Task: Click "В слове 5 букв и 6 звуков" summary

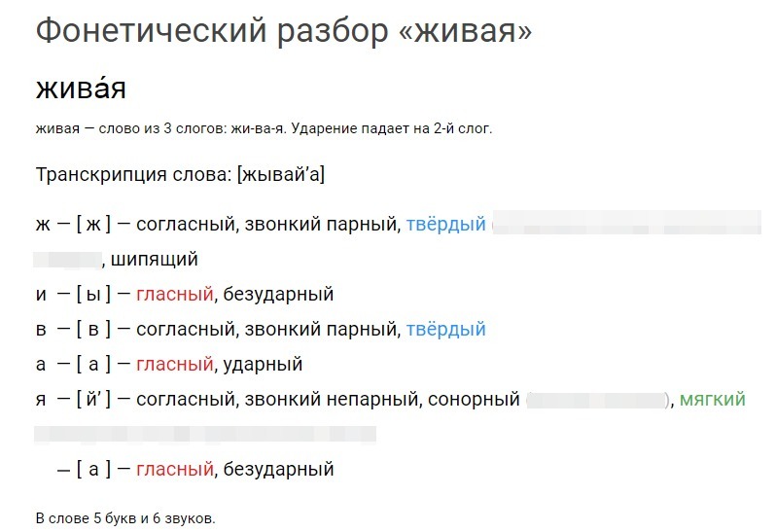Action: [125, 518]
